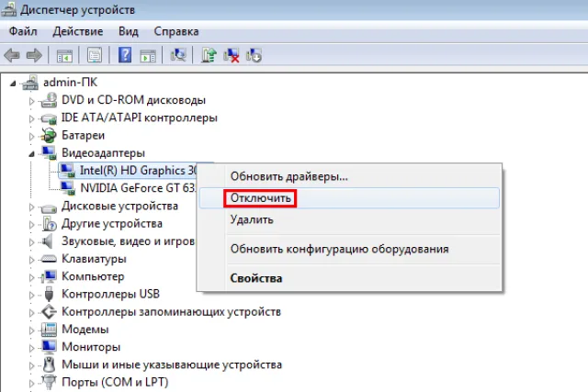This screenshot has height=392, width=588.
Task: Choose Свойства in the context menu
Action: click(349, 278)
